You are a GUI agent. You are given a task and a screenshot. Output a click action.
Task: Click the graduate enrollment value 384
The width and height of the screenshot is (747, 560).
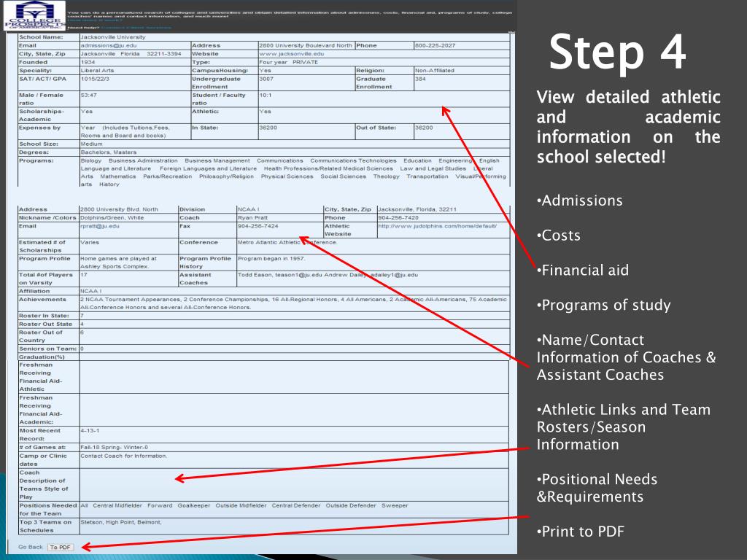click(x=420, y=79)
